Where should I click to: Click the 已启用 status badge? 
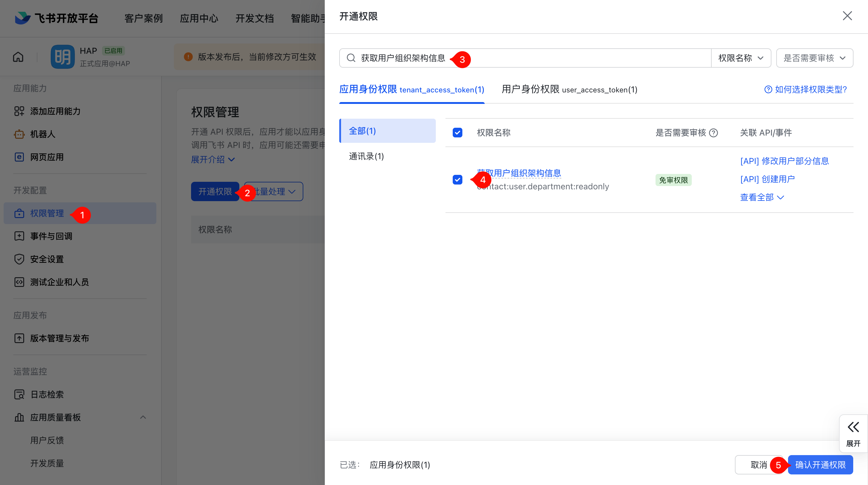pos(113,51)
